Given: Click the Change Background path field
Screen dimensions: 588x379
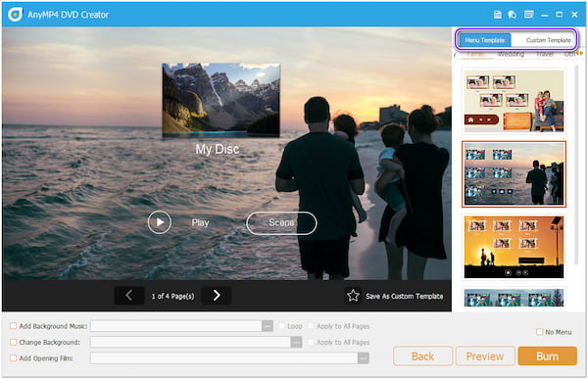Looking at the screenshot, I should click(190, 342).
